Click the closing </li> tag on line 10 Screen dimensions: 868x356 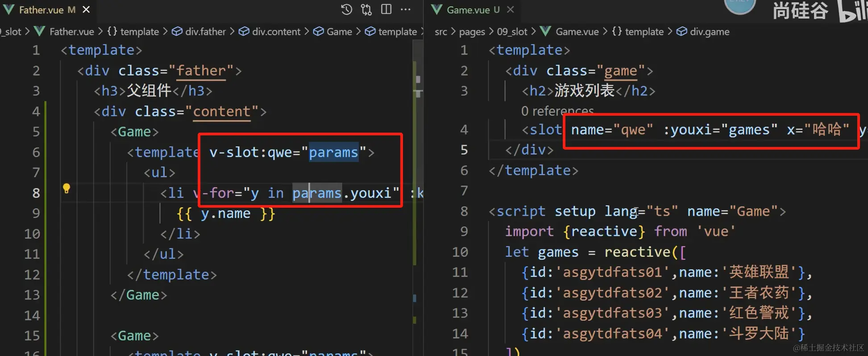tap(180, 234)
